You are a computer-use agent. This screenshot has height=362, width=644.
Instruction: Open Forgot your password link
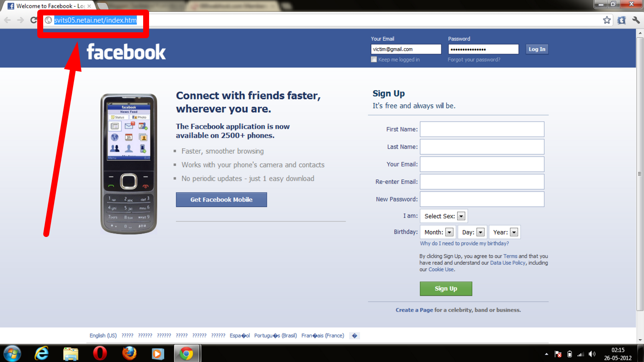474,60
